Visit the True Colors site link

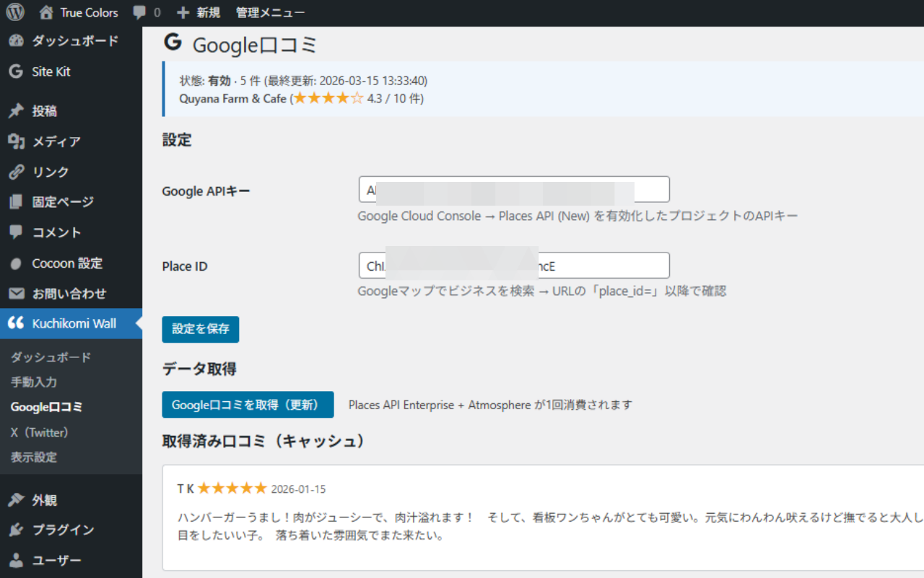tap(79, 12)
